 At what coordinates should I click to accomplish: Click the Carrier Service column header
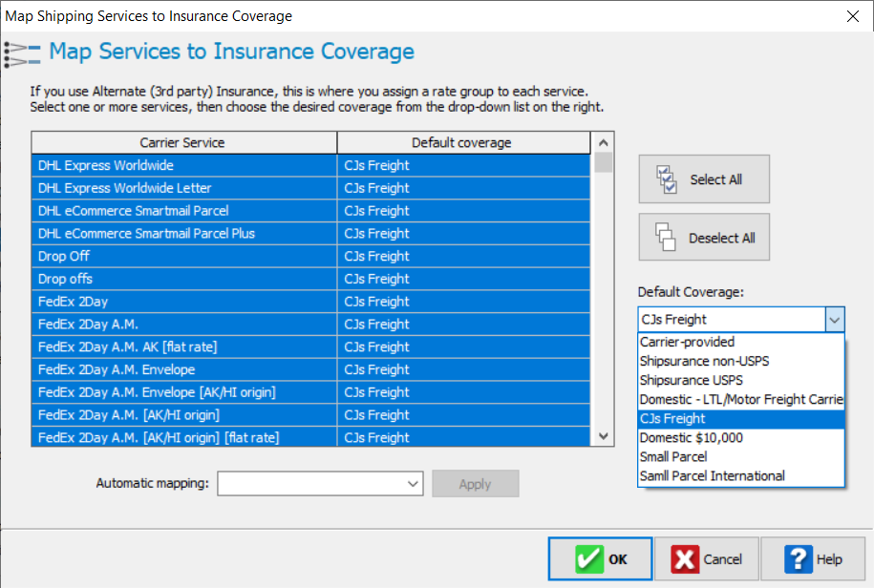(x=184, y=142)
